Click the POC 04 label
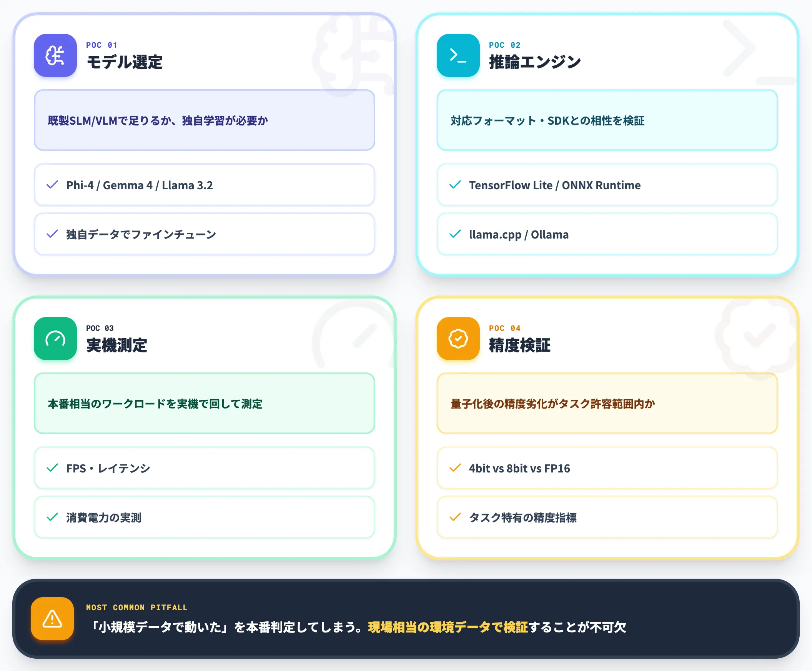The width and height of the screenshot is (812, 671). click(x=504, y=328)
